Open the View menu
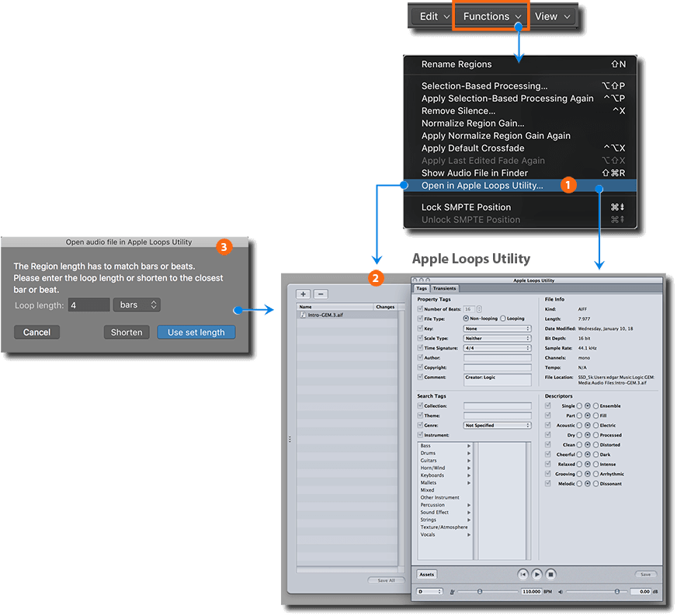677x616 pixels. [x=553, y=17]
